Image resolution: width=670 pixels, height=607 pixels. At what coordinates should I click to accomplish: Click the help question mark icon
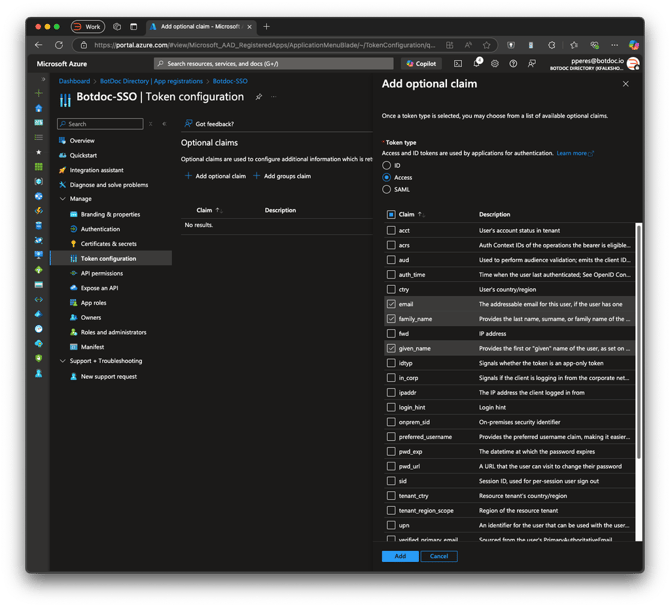513,64
